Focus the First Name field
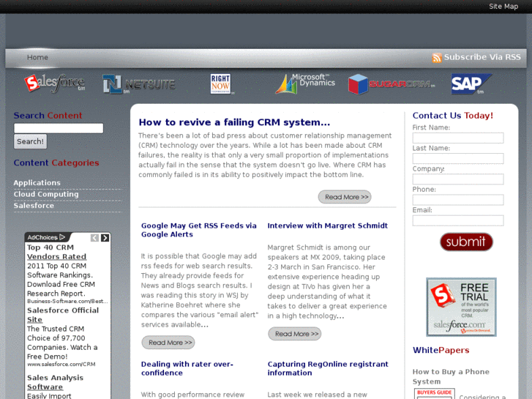 [458, 138]
